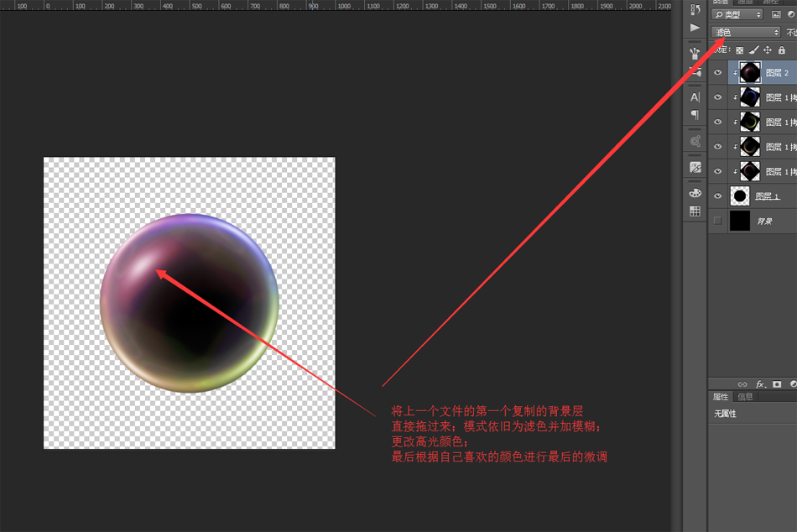Screen dimensions: 797x532
Task: Hide the 图层 2 layer
Action: 717,73
